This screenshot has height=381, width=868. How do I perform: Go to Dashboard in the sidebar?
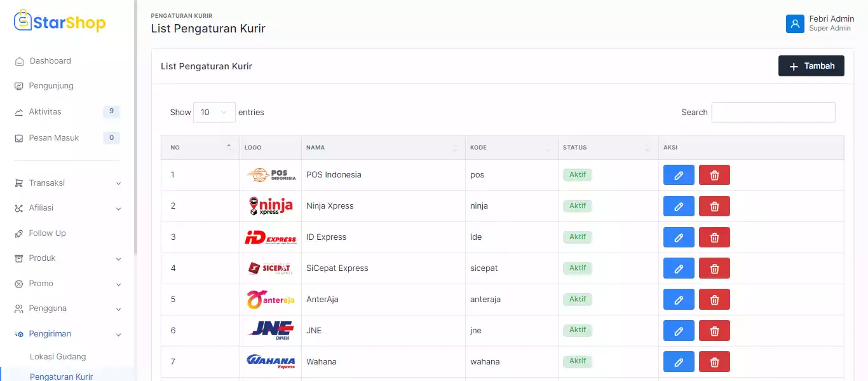50,61
